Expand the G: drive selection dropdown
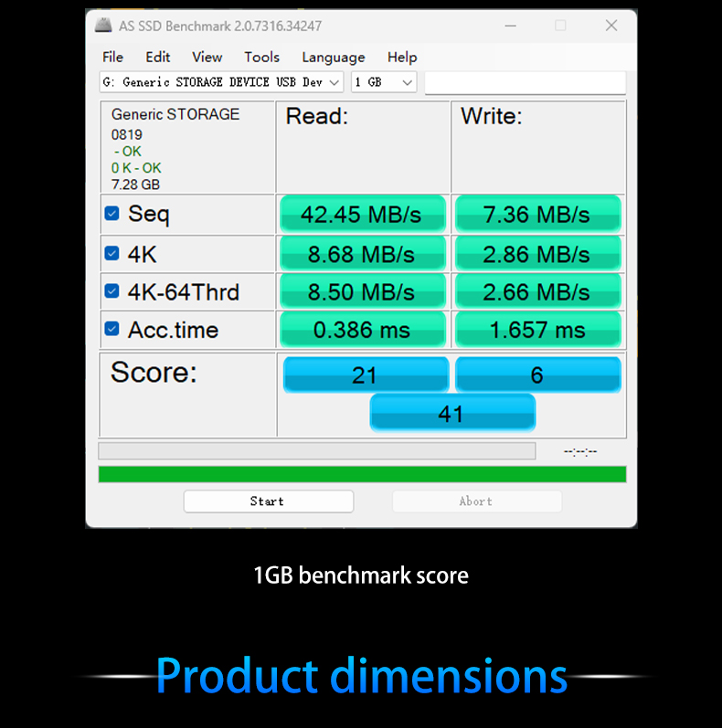Image resolution: width=722 pixels, height=728 pixels. [334, 82]
